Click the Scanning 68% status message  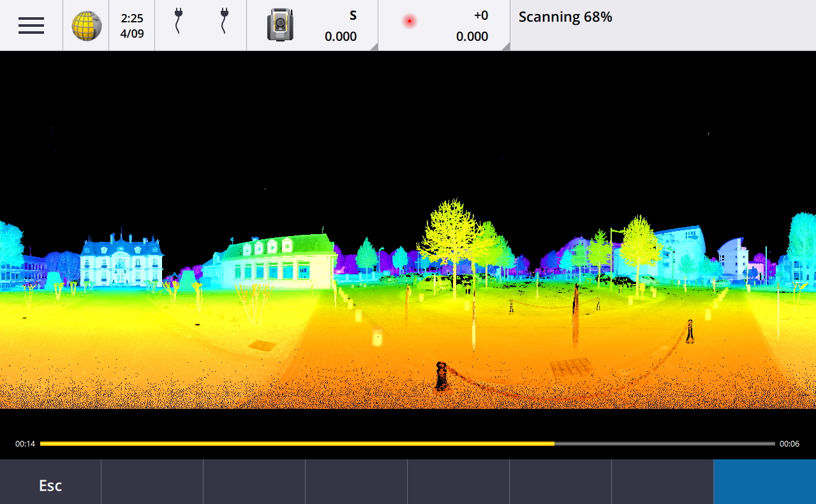pyautogui.click(x=565, y=17)
